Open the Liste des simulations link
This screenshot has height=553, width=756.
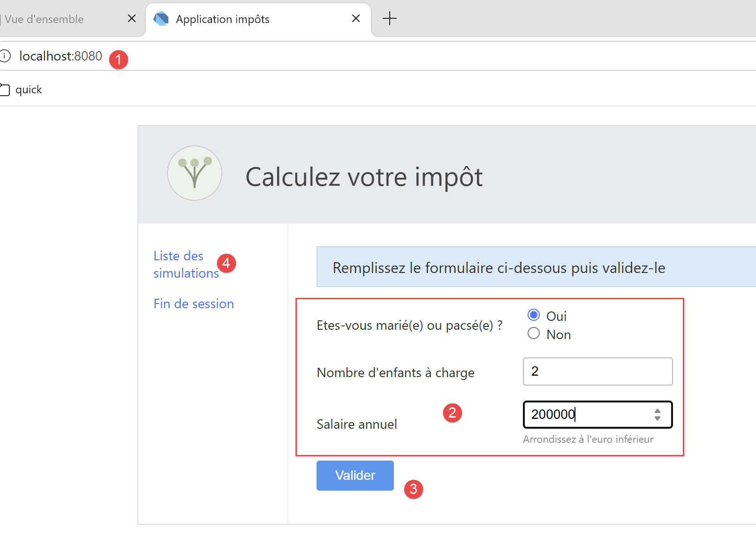tap(186, 265)
